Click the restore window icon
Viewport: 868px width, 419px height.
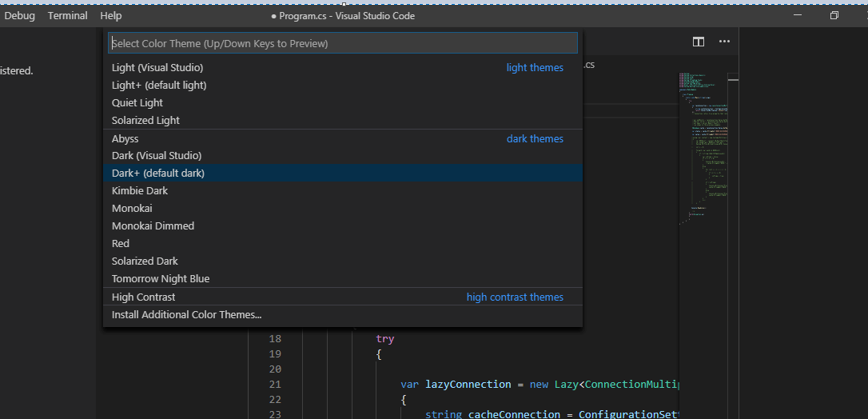[x=834, y=15]
